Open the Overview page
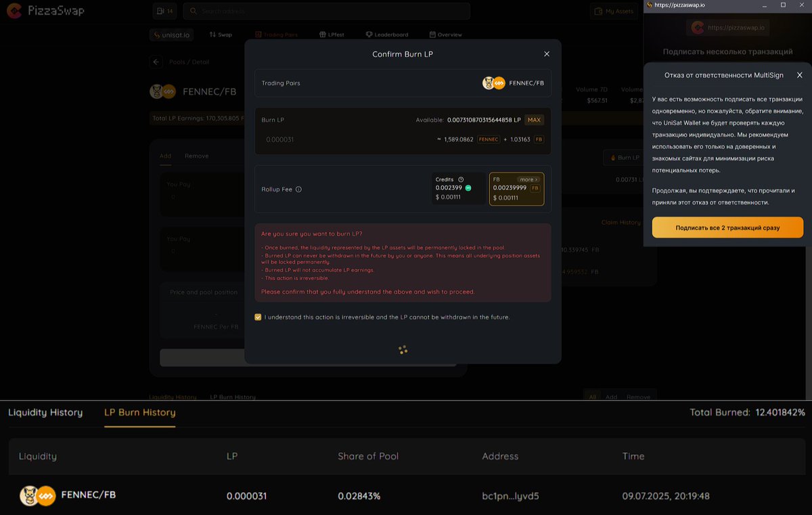 coord(446,35)
